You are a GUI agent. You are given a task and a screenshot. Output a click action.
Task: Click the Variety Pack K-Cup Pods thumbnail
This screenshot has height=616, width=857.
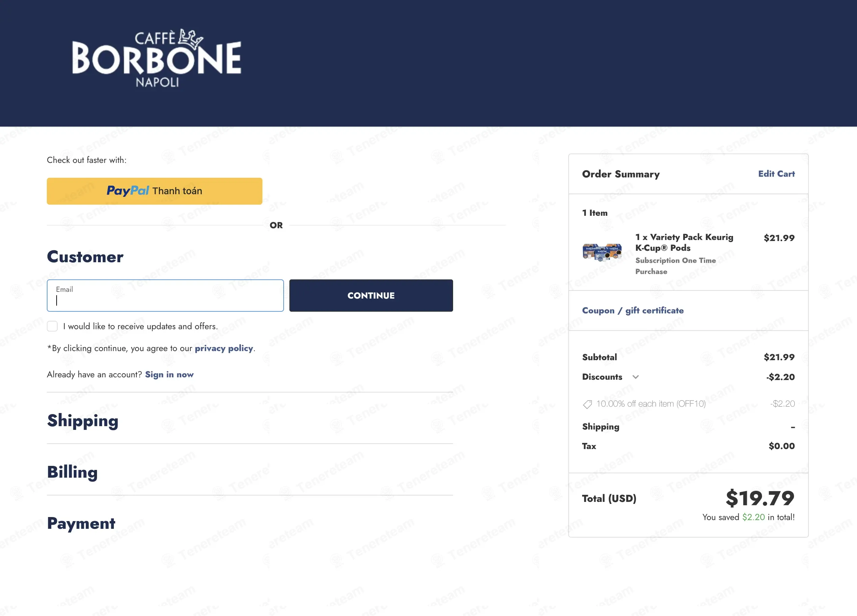tap(602, 252)
